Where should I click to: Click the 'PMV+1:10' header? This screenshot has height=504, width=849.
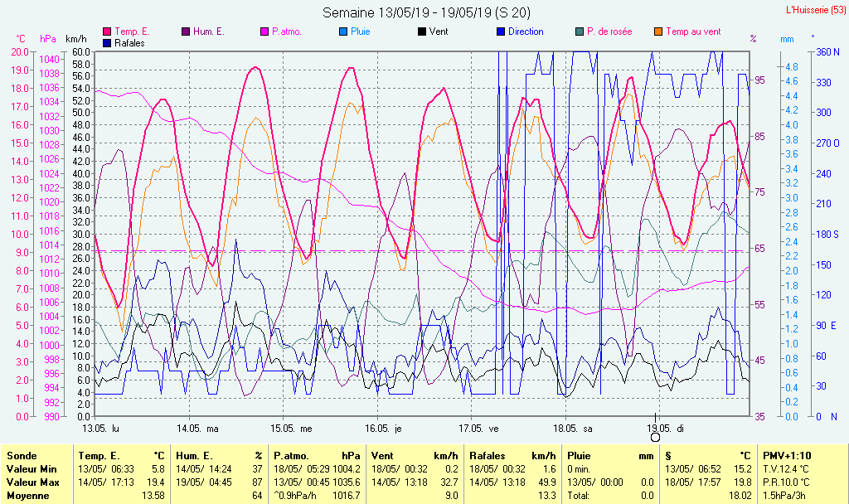tap(788, 456)
